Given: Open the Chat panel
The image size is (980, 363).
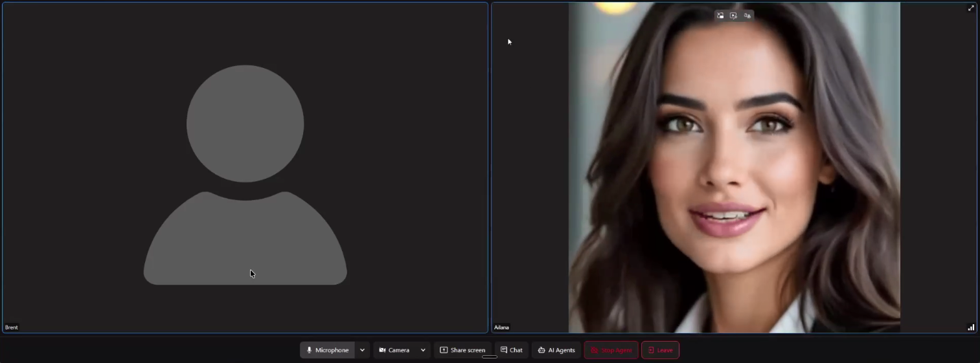Looking at the screenshot, I should [511, 350].
